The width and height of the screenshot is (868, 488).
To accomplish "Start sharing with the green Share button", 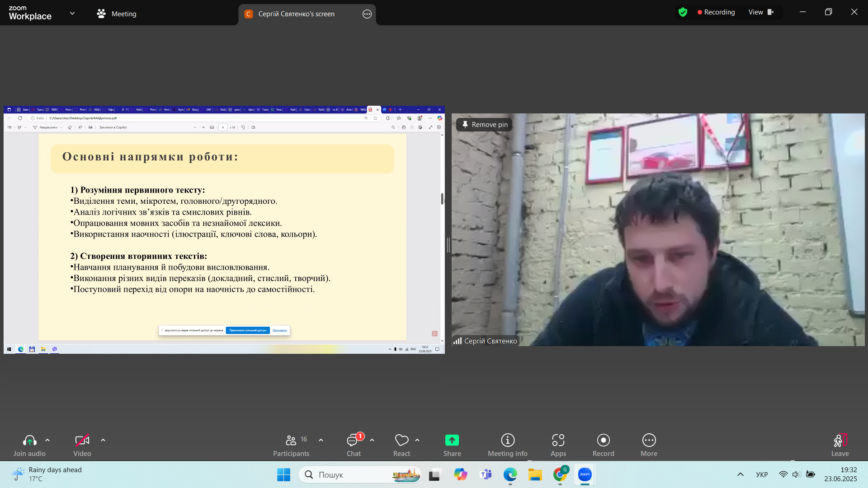I will click(x=452, y=446).
